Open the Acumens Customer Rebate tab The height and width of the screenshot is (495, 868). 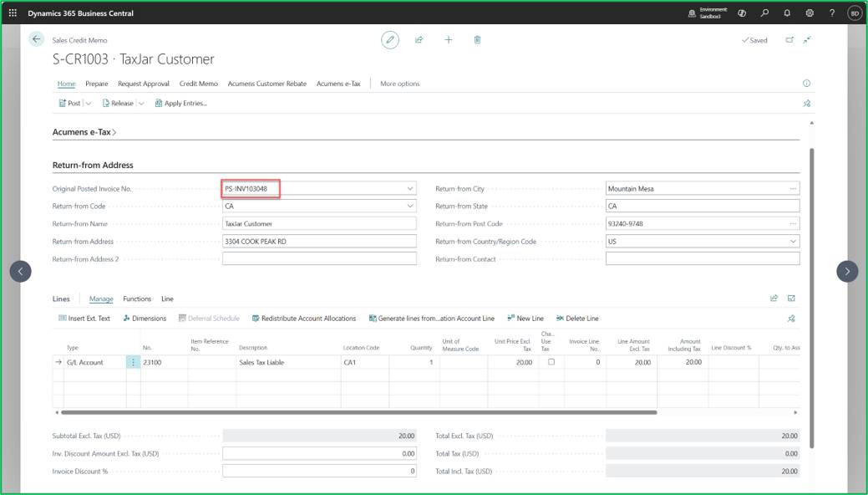[266, 84]
